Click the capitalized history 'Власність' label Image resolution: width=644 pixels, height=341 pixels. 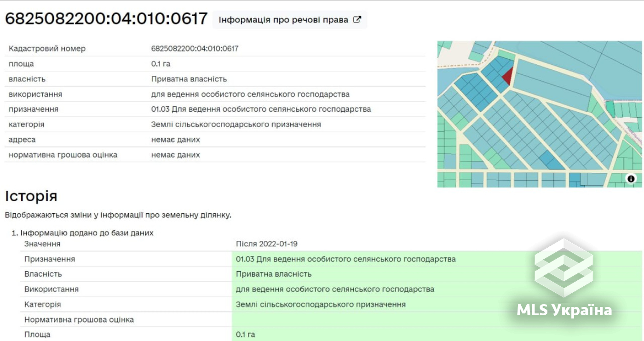43,274
